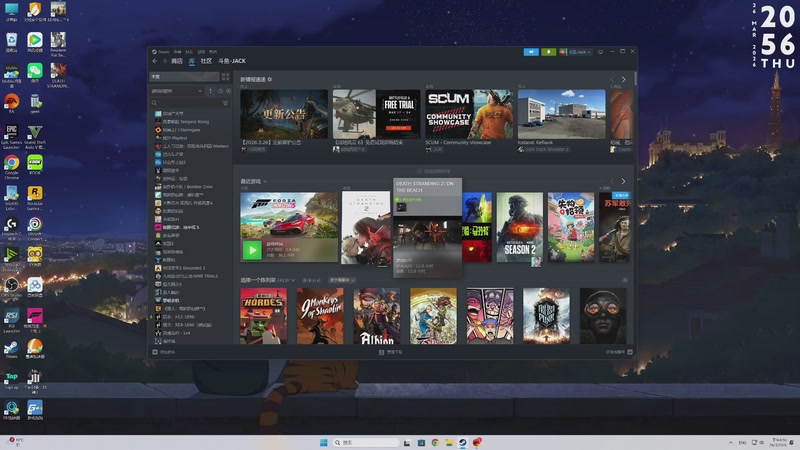Switch to the 社区 community tab

pyautogui.click(x=206, y=61)
